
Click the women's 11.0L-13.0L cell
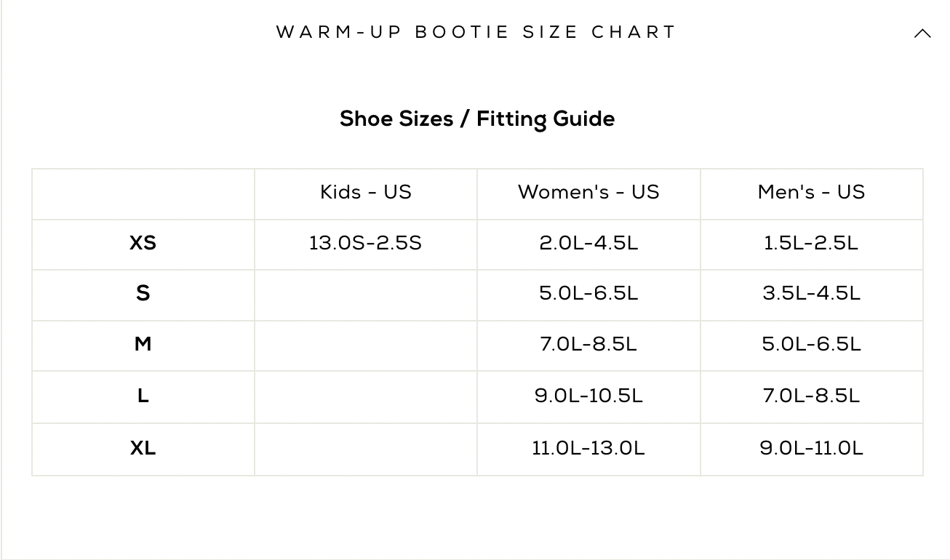[x=588, y=448]
